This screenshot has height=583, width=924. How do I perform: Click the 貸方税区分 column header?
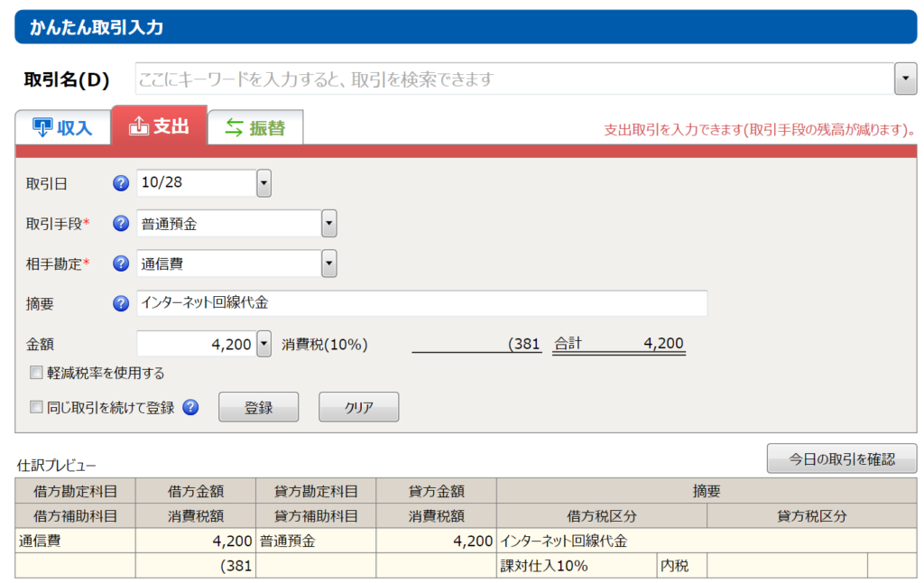[x=812, y=516]
